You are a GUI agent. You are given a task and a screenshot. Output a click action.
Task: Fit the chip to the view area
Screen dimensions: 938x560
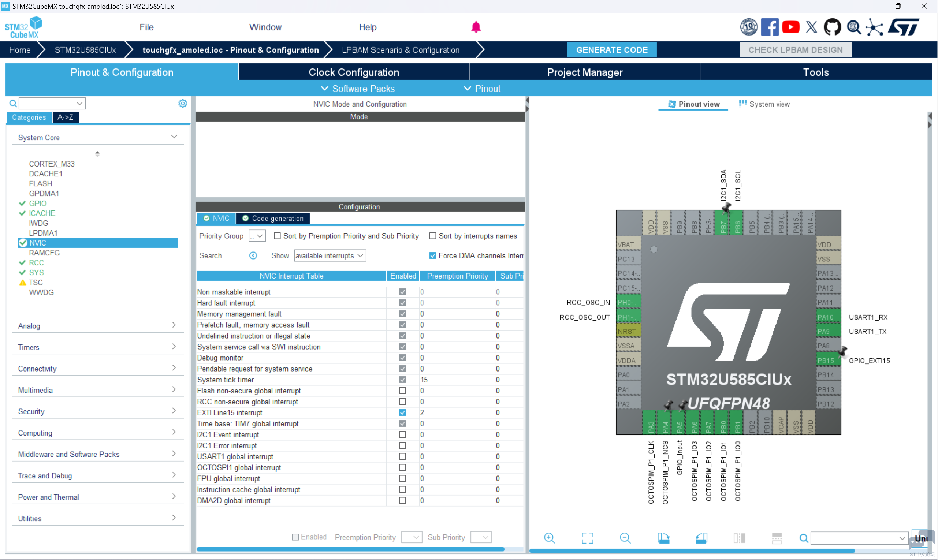click(587, 538)
